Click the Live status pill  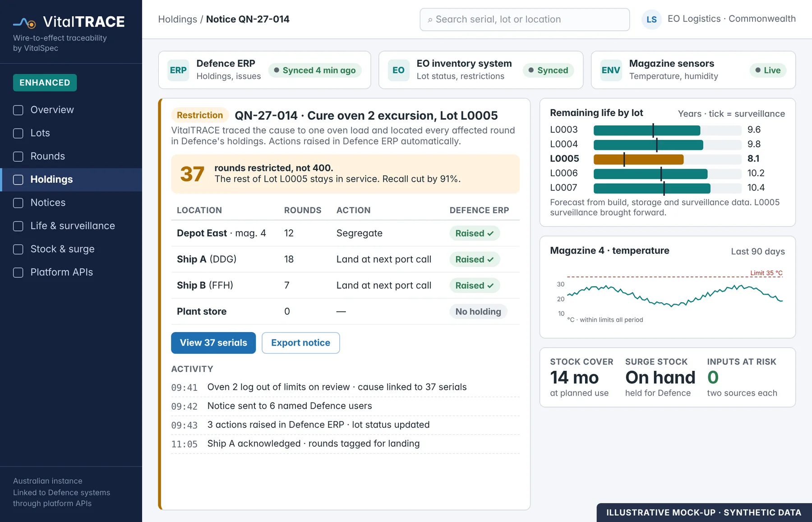click(x=768, y=70)
